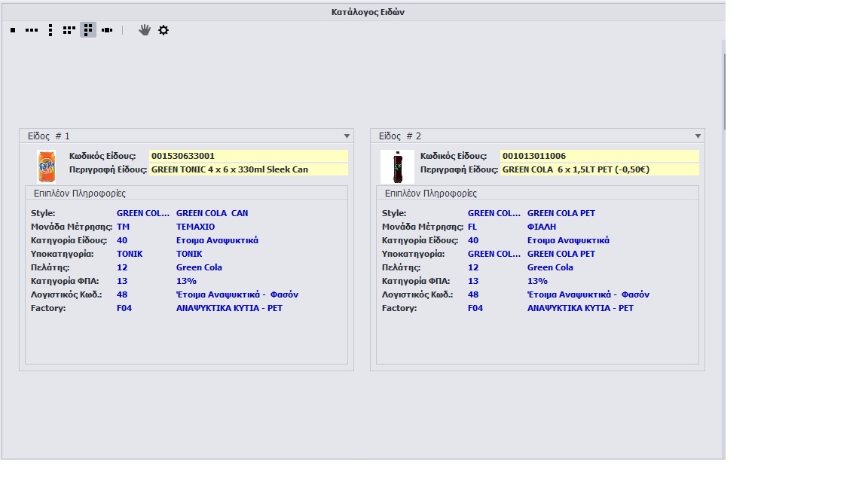Click the GREEN COLA CAN style value

pyautogui.click(x=212, y=213)
